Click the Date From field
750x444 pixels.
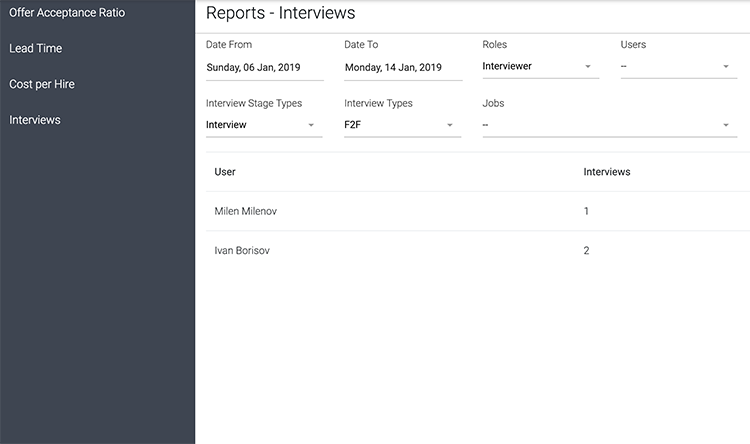(x=264, y=67)
